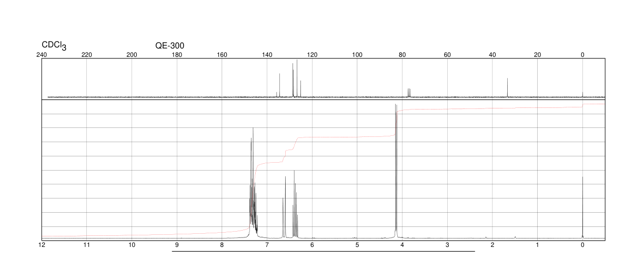644x278 pixels.
Task: Select the tallest carbon peak near 127 ppm
Action: tap(297, 78)
